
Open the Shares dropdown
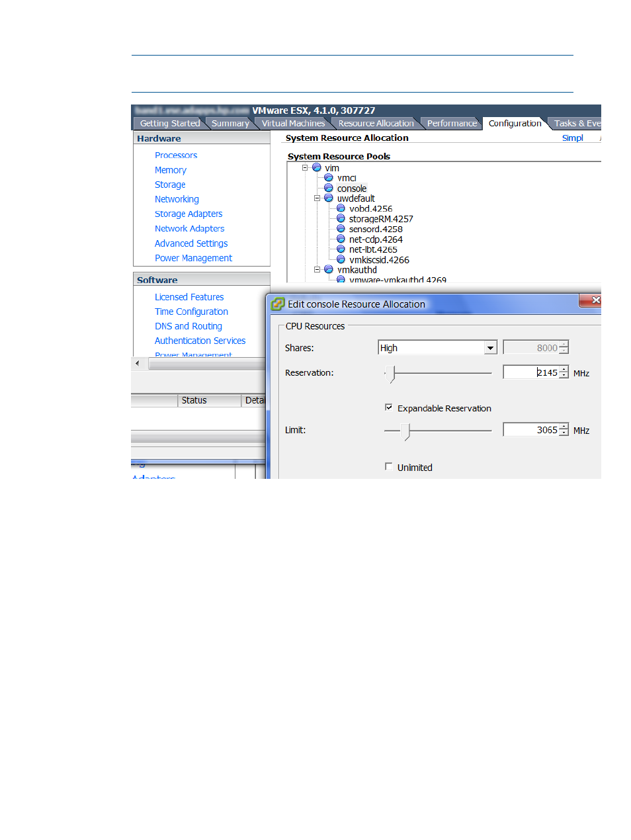[490, 348]
